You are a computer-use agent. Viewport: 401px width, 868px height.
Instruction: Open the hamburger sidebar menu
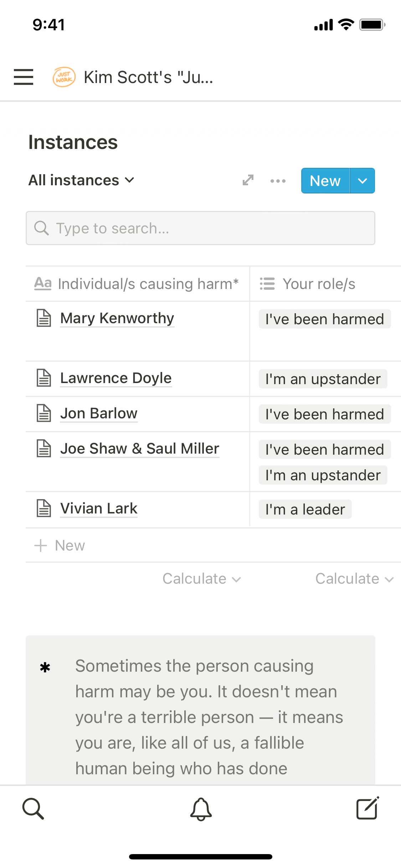(x=24, y=77)
